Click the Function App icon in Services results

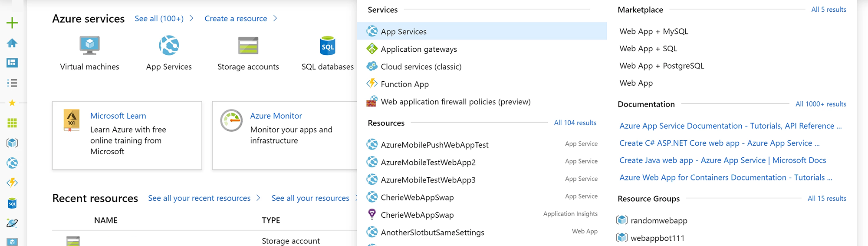click(372, 83)
